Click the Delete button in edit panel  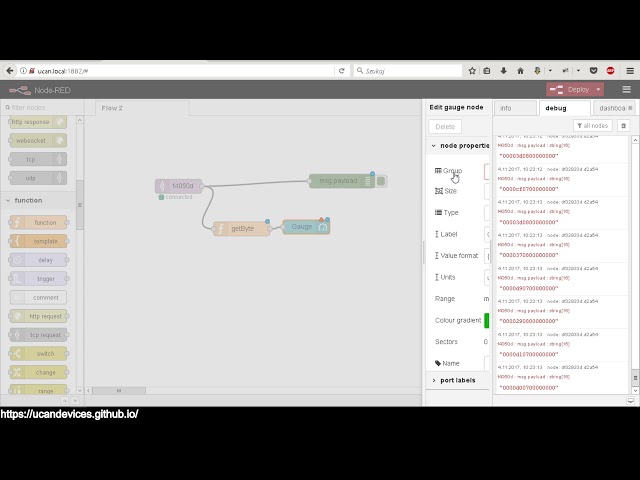(x=445, y=127)
